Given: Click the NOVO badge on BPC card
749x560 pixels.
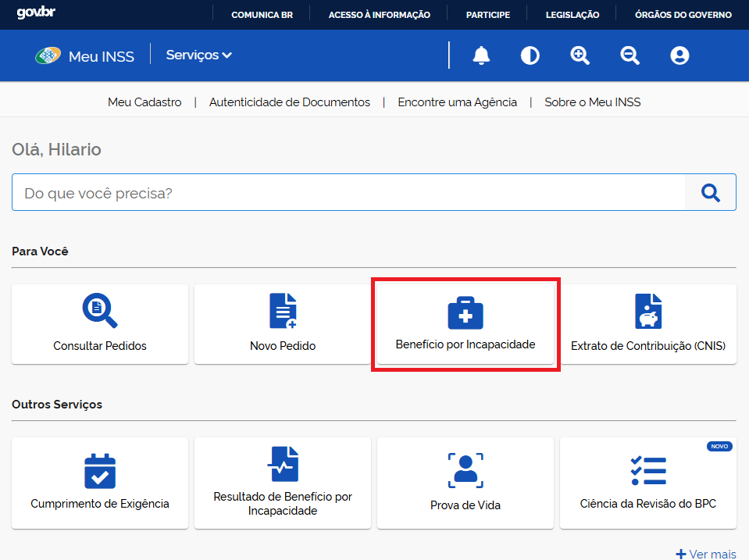Looking at the screenshot, I should pyautogui.click(x=719, y=446).
